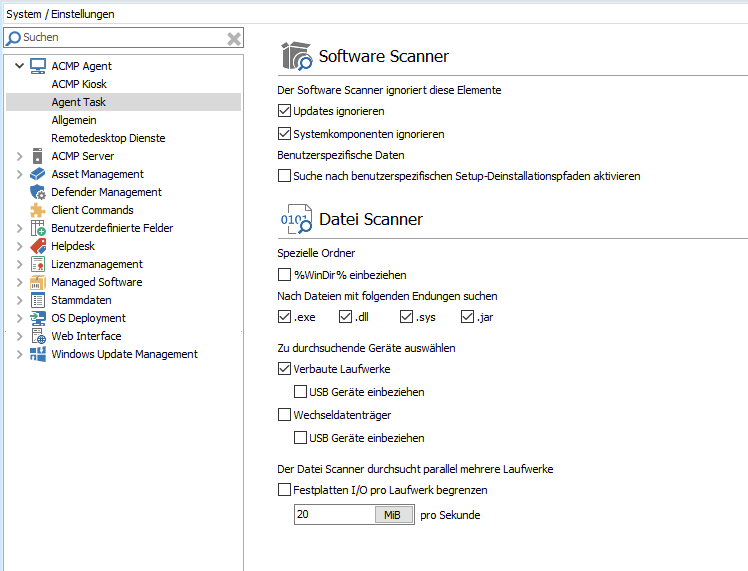Click the MiB unit button
The image size is (748, 571).
click(391, 515)
